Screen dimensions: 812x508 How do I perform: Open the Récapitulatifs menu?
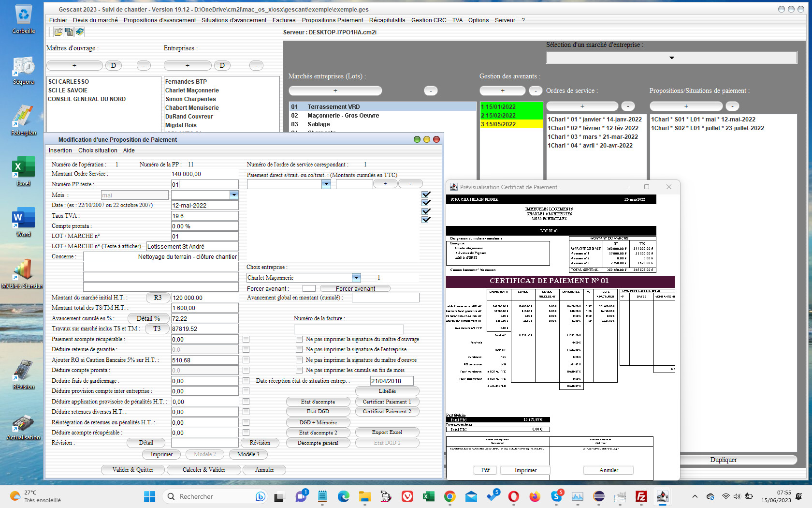pos(387,20)
